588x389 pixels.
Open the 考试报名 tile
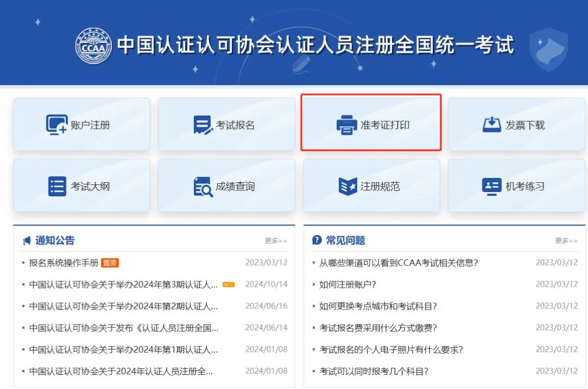click(226, 125)
